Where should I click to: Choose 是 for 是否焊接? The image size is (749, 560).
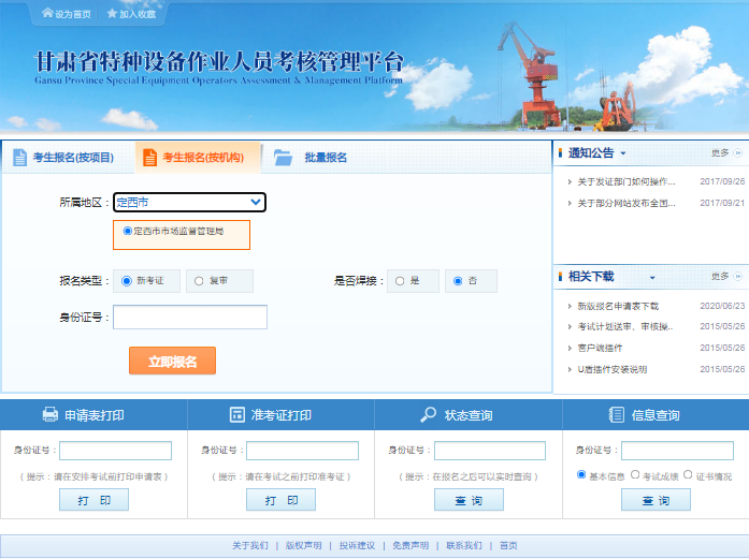pos(400,281)
